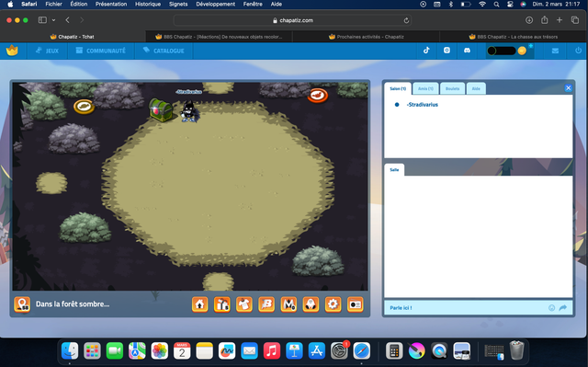Click the 'Dans la forêt sombre...' room title
588x367 pixels.
pyautogui.click(x=73, y=304)
